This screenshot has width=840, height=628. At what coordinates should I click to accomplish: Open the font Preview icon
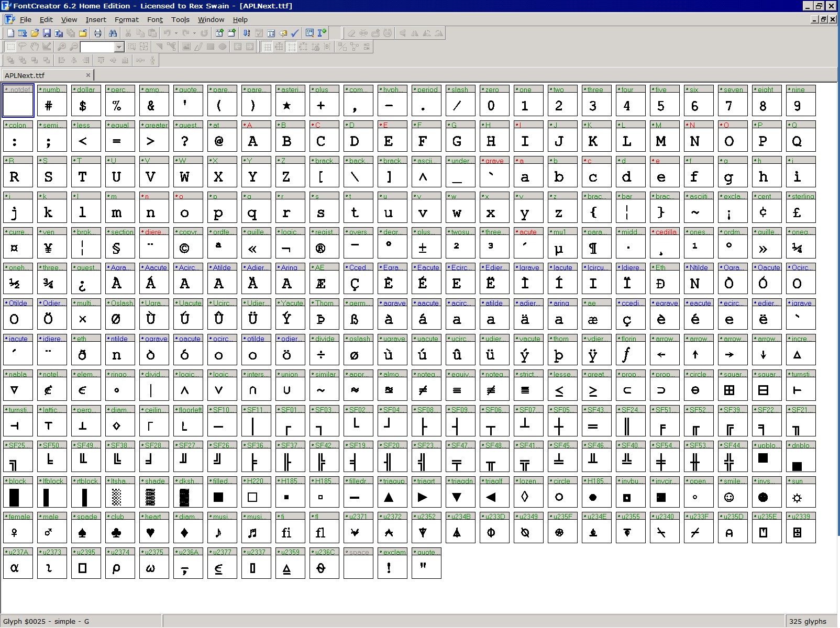coord(310,33)
